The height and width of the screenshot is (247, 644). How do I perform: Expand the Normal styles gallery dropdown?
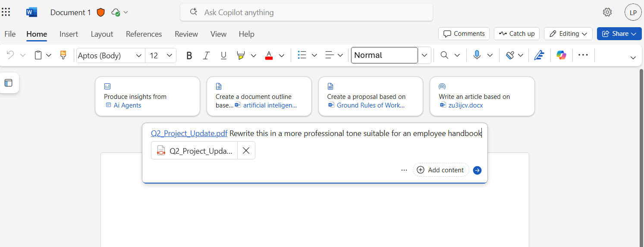point(424,55)
